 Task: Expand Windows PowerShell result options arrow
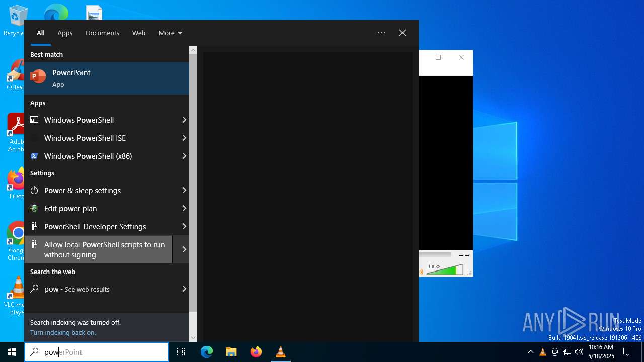click(x=184, y=120)
